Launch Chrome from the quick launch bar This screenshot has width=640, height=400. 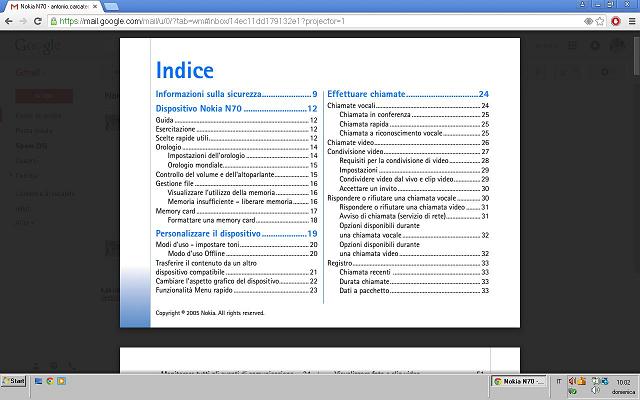(x=50, y=381)
